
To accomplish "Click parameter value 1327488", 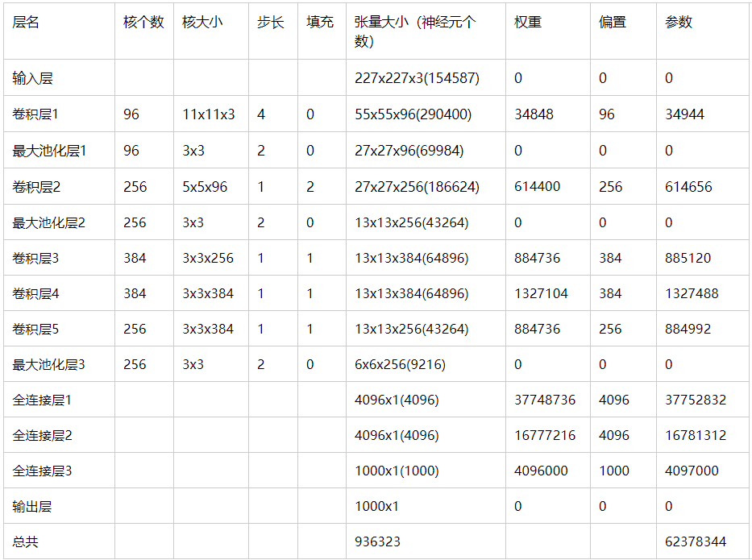I will click(692, 293).
